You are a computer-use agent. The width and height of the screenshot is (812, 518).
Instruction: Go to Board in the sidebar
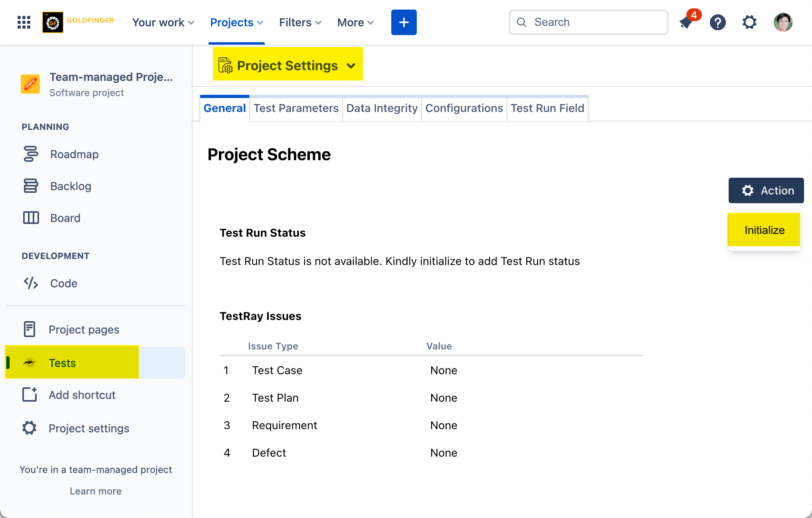click(x=65, y=218)
